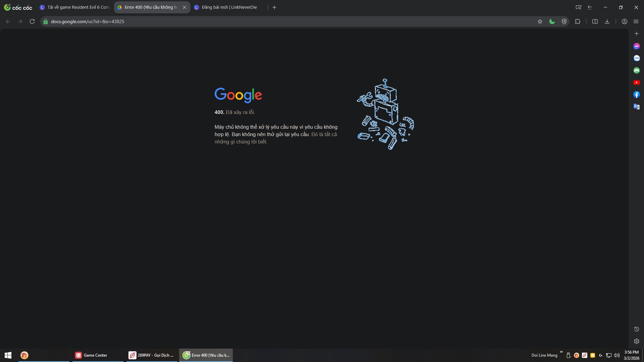Click the address bar URL field
644x362 pixels.
click(268, 21)
